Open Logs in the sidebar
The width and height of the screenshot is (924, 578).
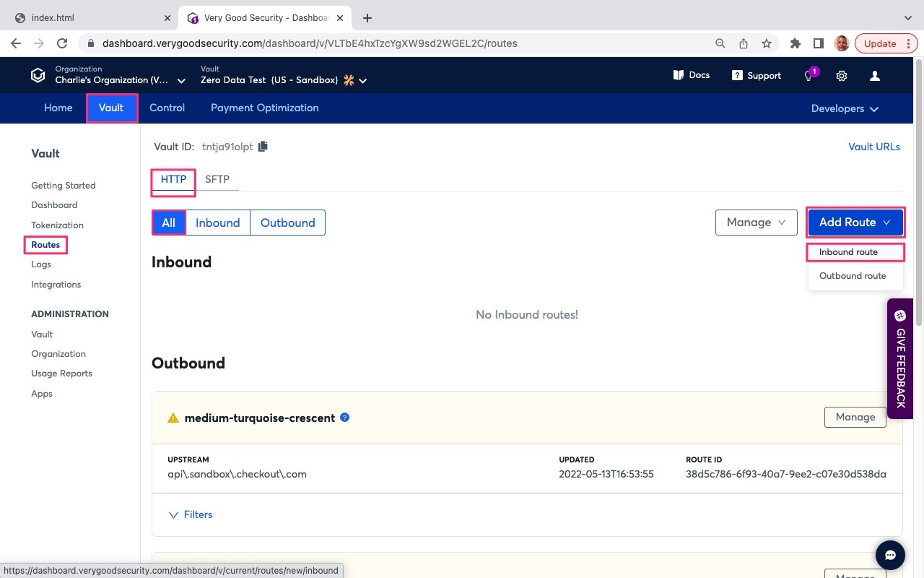[41, 264]
